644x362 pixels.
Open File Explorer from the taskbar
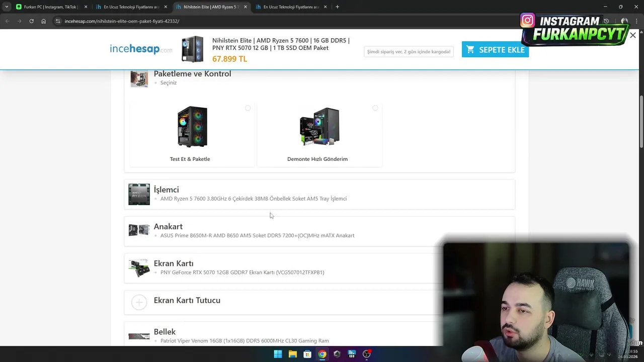click(292, 354)
